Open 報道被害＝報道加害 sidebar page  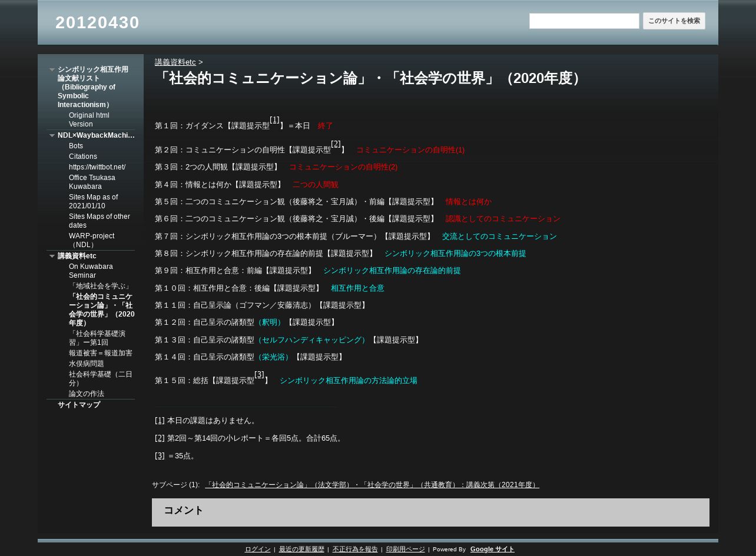[x=101, y=353]
